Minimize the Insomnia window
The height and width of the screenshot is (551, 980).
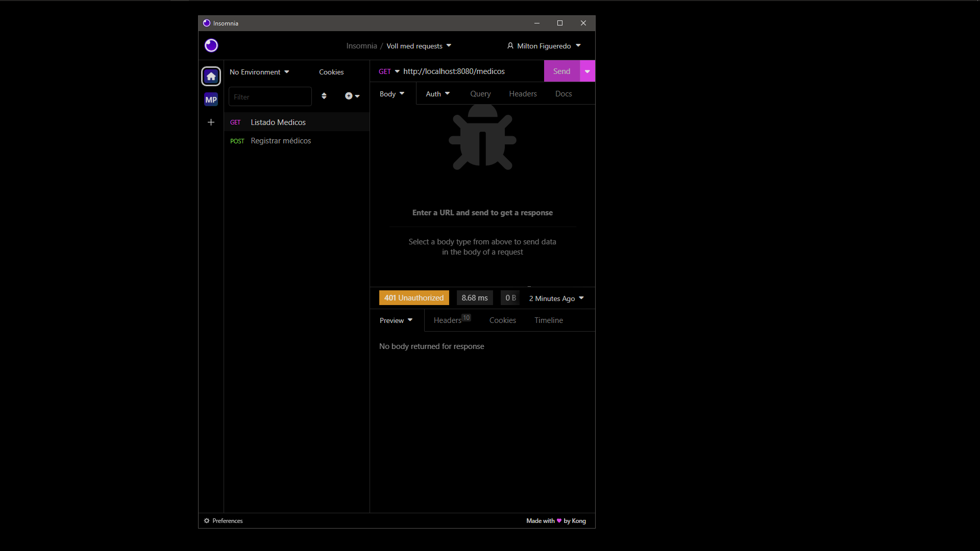[537, 23]
